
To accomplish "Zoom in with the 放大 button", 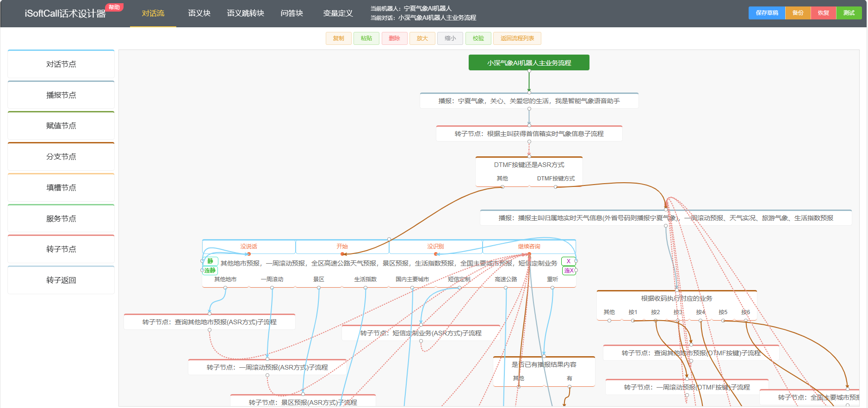I will (x=422, y=38).
